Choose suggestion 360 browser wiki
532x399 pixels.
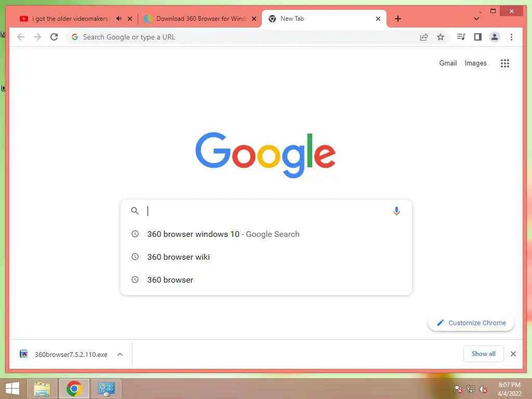coord(266,257)
